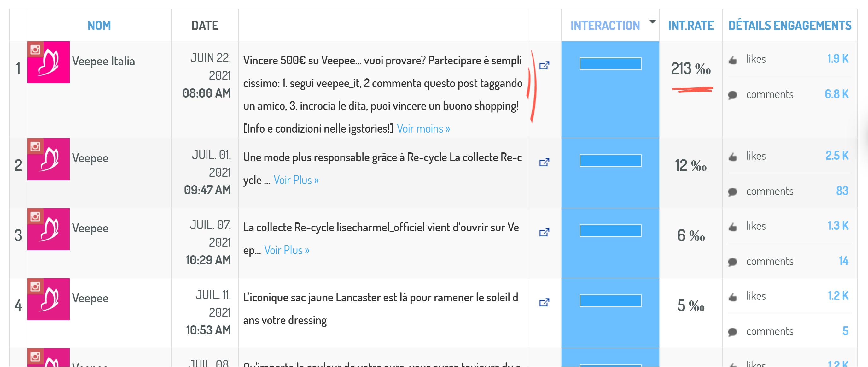Click the JUIL. 07, 2021 10:29 AM date

point(208,243)
